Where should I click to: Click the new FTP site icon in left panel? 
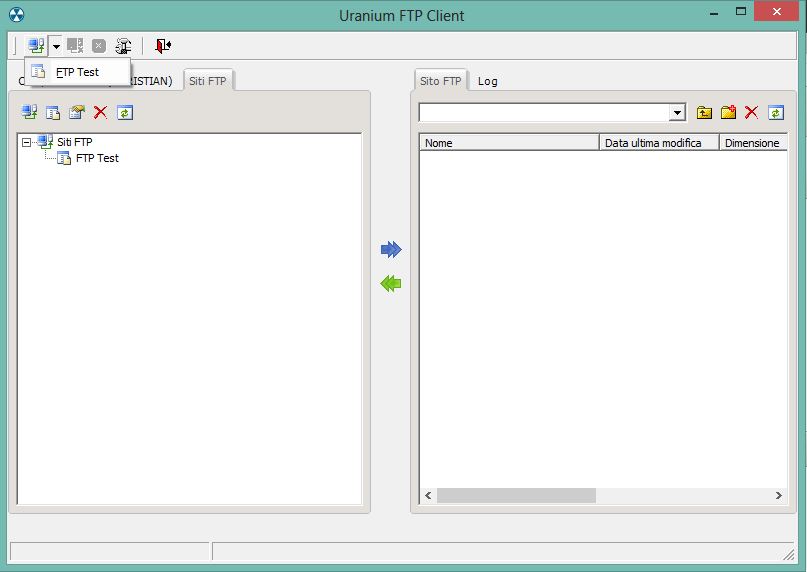tap(53, 112)
